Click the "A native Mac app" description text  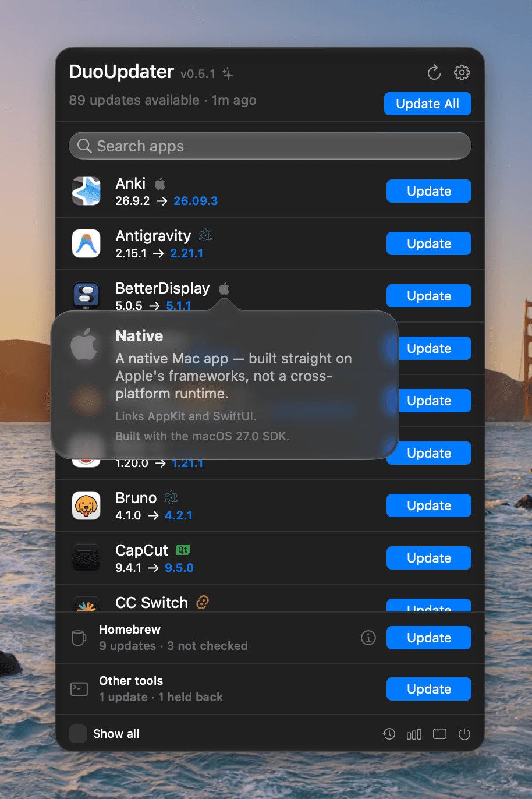click(x=233, y=376)
